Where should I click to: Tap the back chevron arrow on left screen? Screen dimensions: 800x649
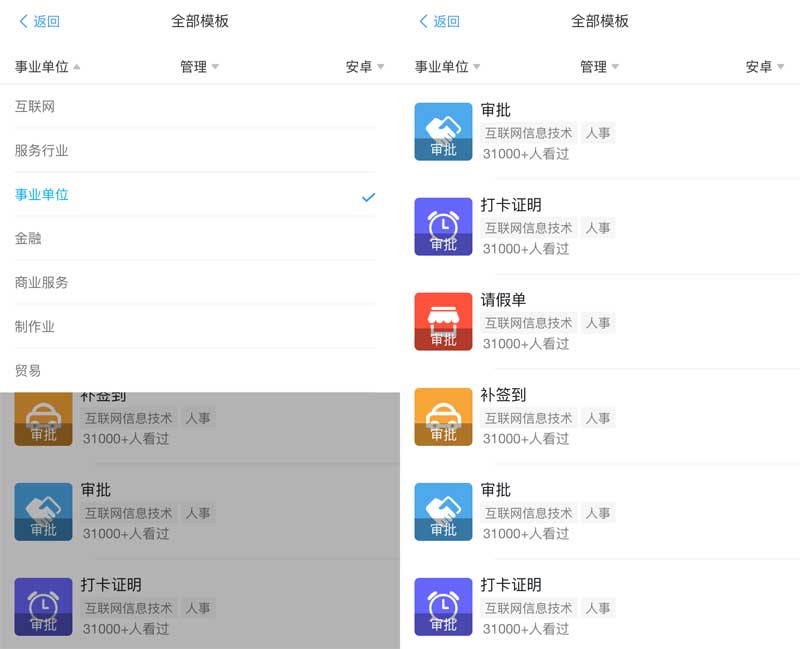[x=23, y=21]
